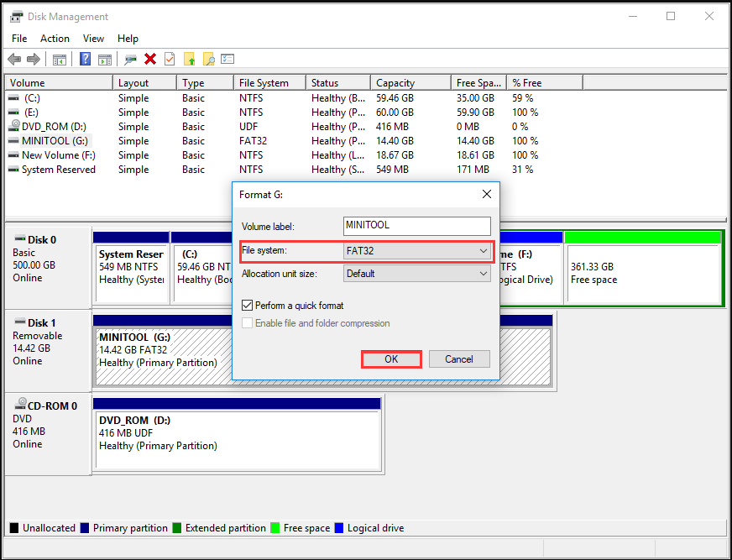
Task: Sort by the File System column header
Action: click(269, 82)
